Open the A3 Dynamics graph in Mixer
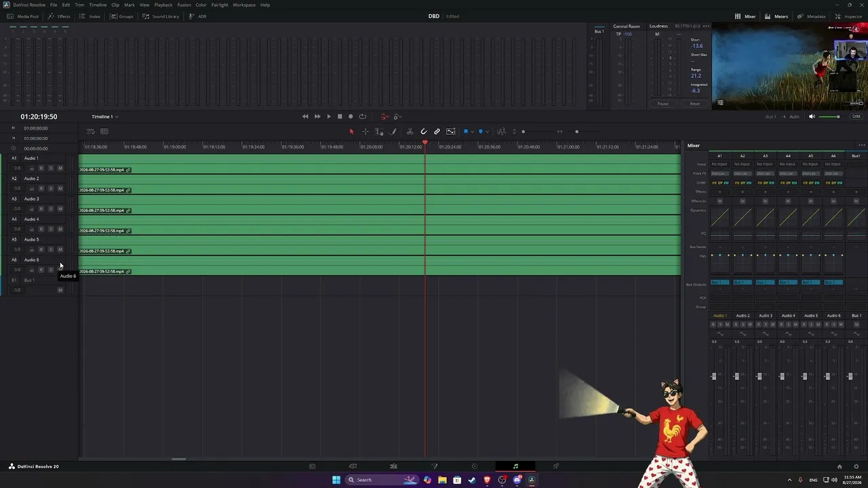 [765, 218]
